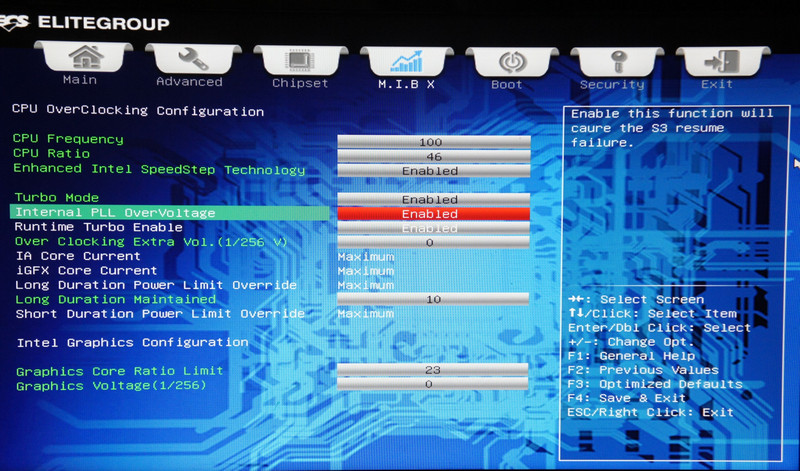Open the Security tab key icon
Image resolution: width=800 pixels, height=471 pixels.
coord(618,62)
